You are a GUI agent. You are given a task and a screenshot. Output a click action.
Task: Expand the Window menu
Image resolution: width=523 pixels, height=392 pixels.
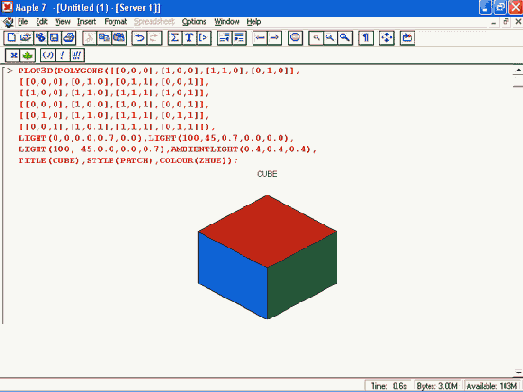pos(226,22)
